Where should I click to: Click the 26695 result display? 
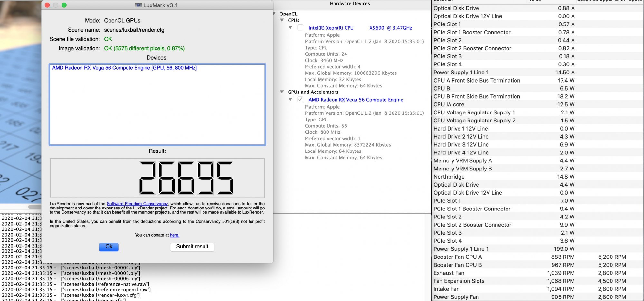pyautogui.click(x=157, y=178)
